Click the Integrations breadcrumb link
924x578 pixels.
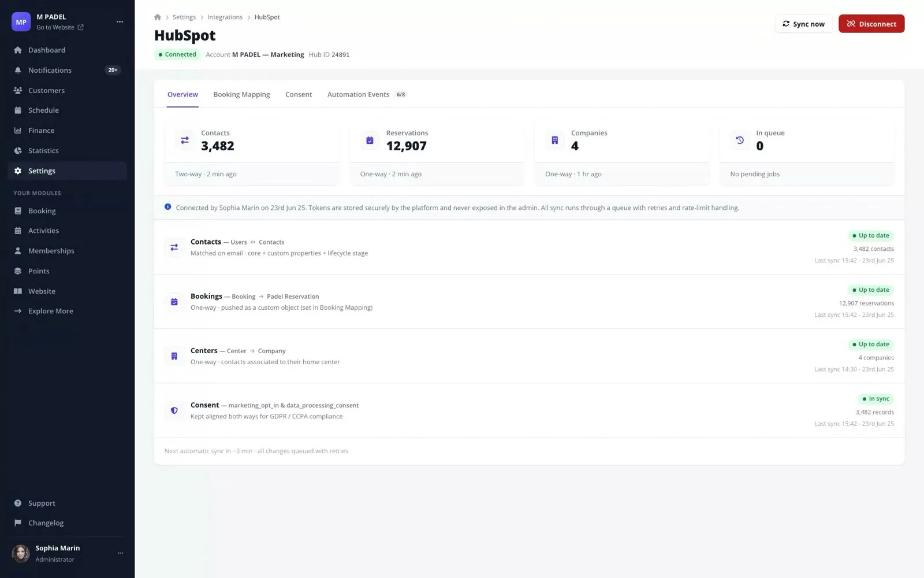(225, 17)
